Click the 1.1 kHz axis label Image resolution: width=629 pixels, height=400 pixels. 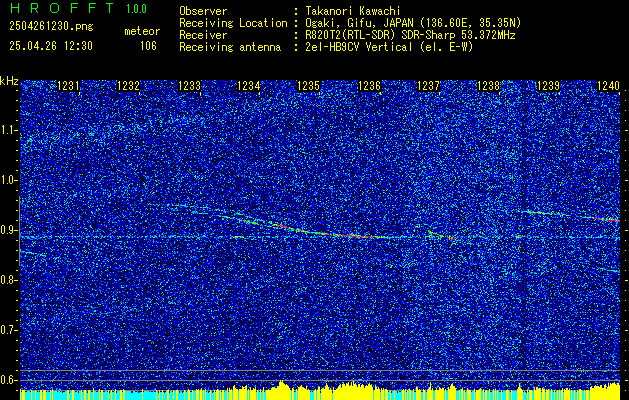8,130
